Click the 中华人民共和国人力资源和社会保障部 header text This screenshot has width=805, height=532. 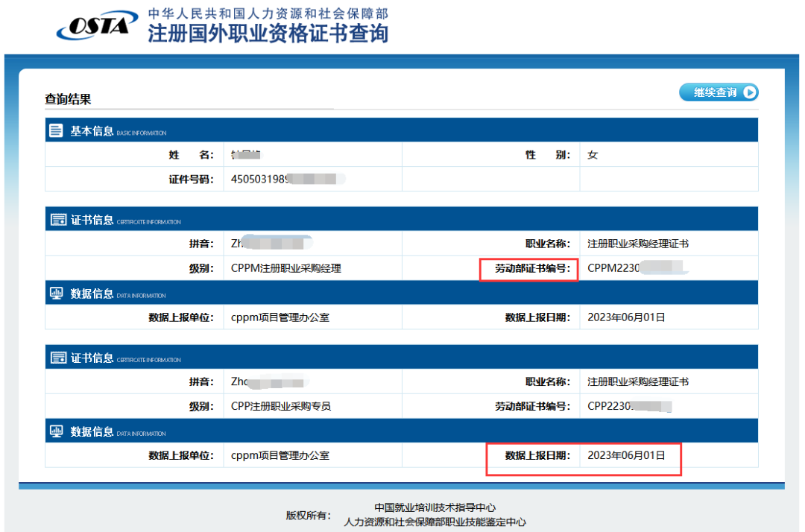point(268,13)
